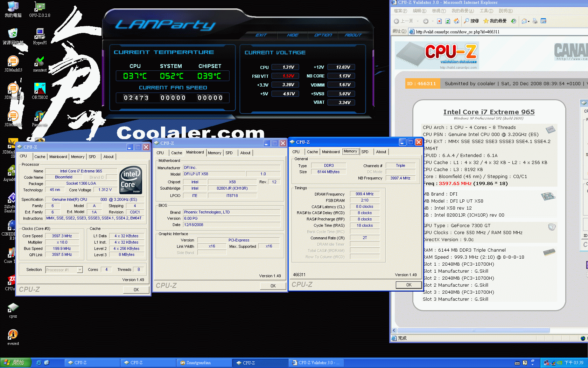Viewport: 588px width, 368px height.
Task: Open the IE View (檢視) menu
Action: coord(439,11)
